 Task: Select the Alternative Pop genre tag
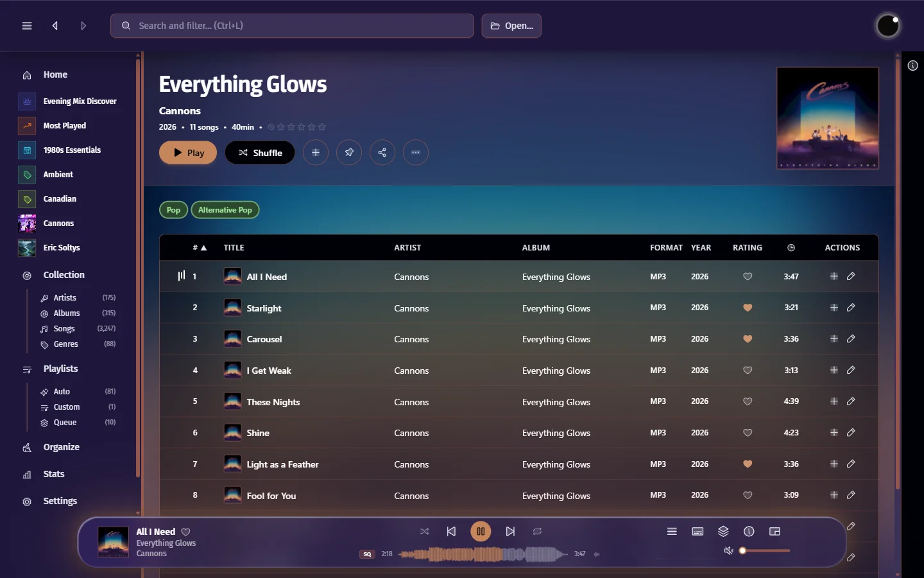[225, 210]
